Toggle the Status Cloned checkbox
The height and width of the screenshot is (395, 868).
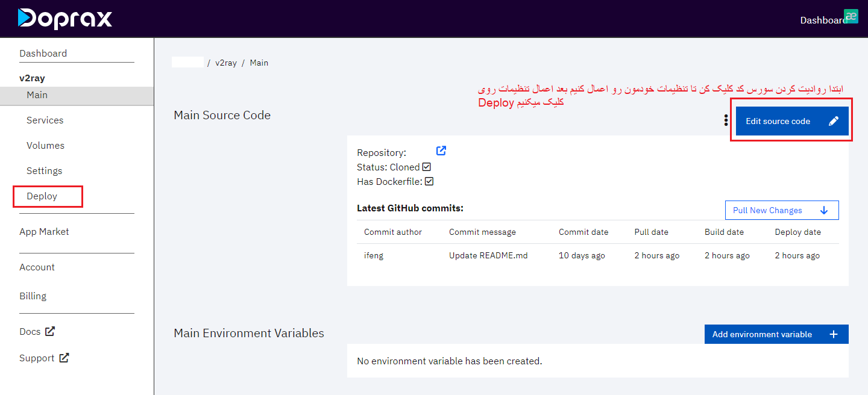coord(427,167)
